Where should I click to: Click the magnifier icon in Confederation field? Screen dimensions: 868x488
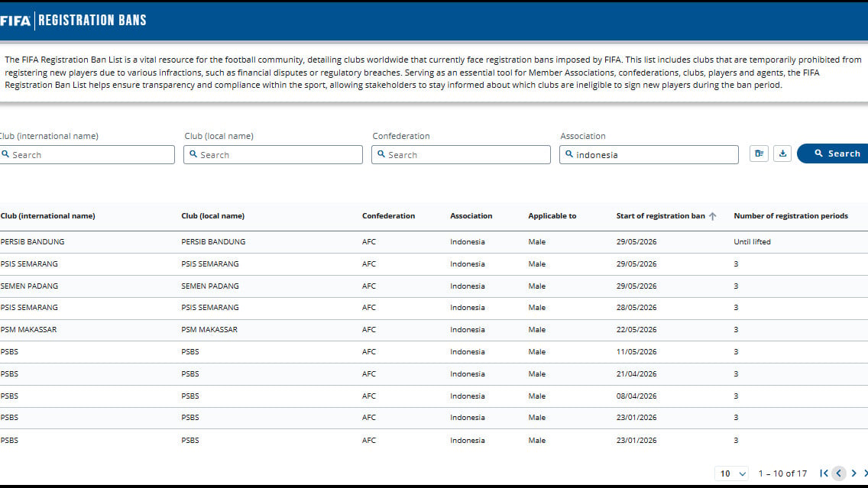(x=381, y=154)
